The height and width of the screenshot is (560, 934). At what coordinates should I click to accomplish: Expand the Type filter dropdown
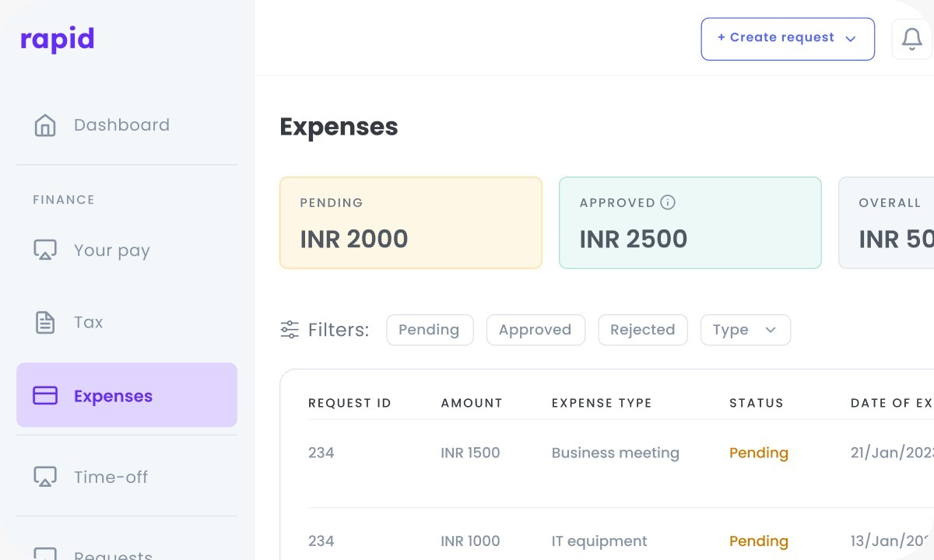pos(745,330)
